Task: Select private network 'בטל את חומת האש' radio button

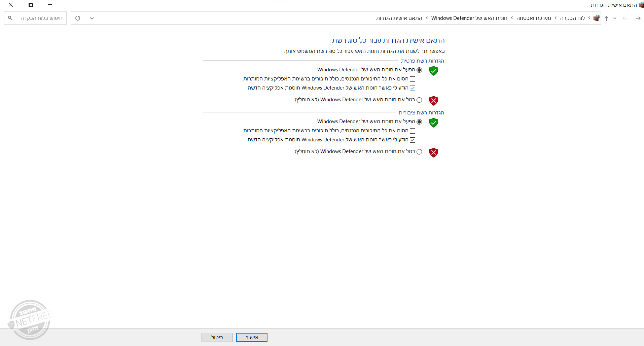Action: coord(419,100)
